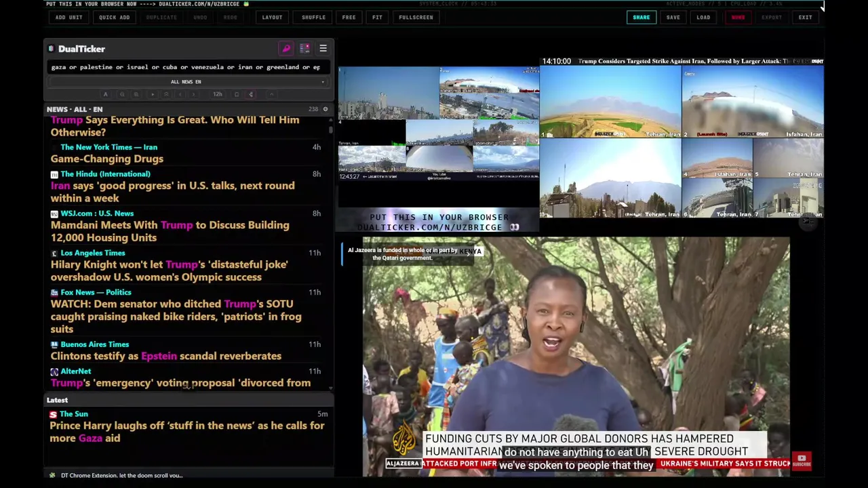Click the pink pin icon in DualTicker header
This screenshot has height=488, width=868.
[x=286, y=49]
